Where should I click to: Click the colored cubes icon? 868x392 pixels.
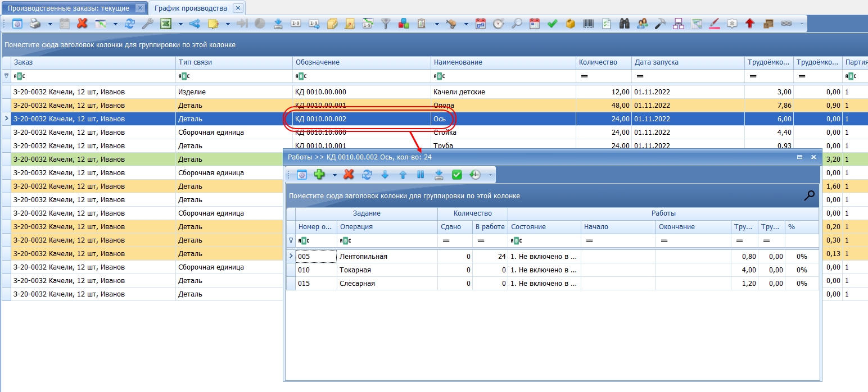point(403,24)
